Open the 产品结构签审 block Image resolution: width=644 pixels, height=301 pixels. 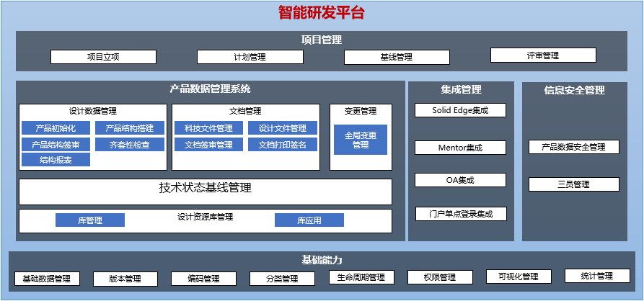[x=56, y=144]
